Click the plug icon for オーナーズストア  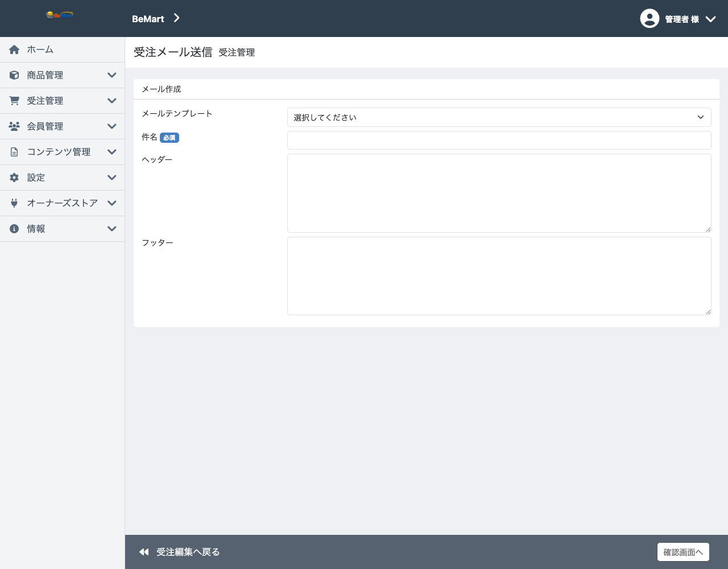point(14,203)
